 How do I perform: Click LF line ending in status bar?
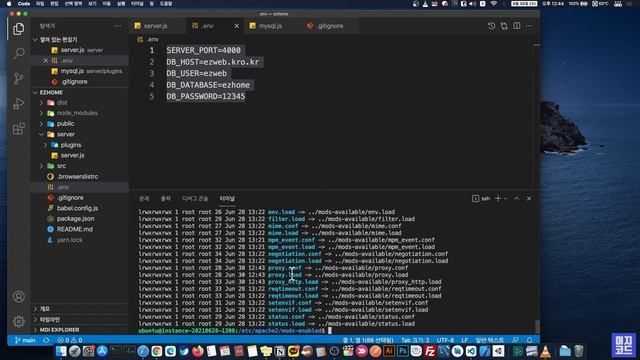(x=464, y=340)
